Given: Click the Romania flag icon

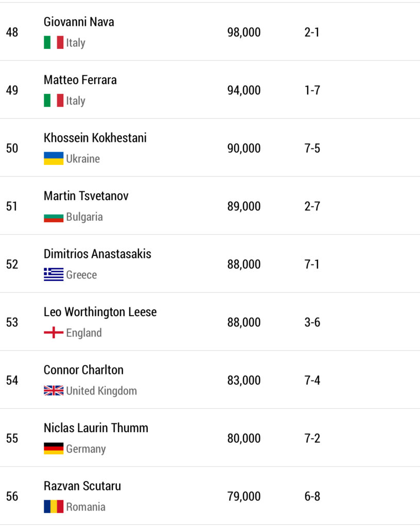Looking at the screenshot, I should 54,507.
